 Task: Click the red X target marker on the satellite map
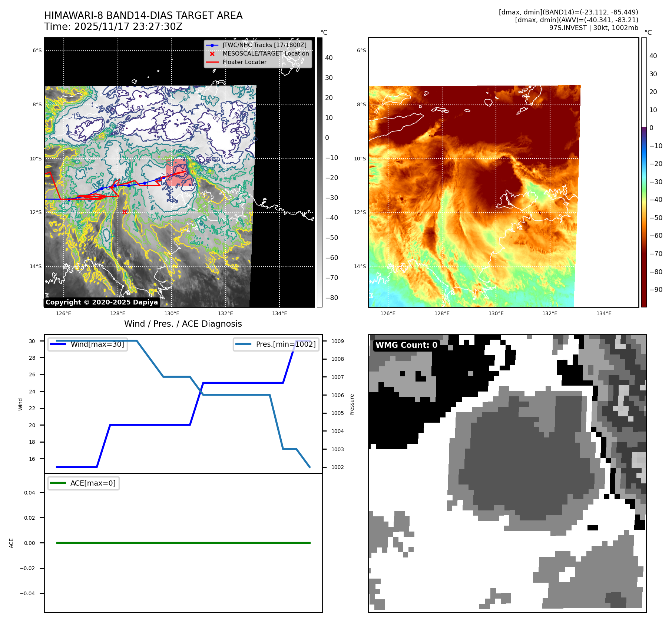click(x=125, y=212)
